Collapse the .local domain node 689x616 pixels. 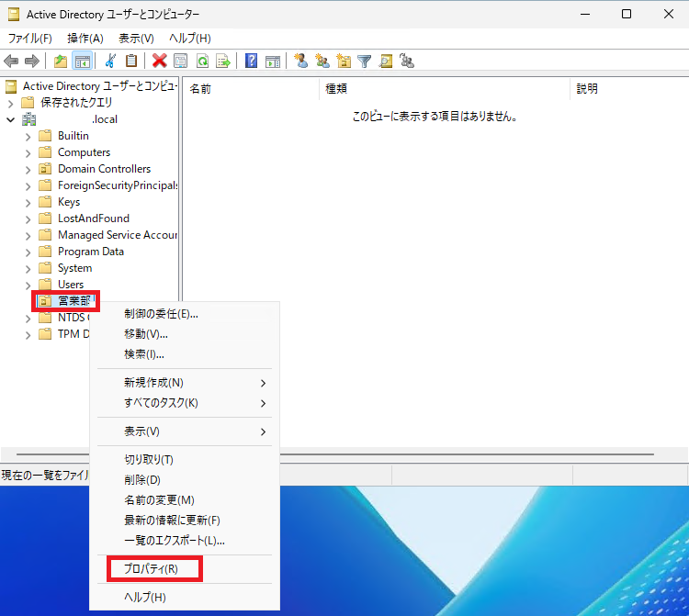(x=10, y=119)
